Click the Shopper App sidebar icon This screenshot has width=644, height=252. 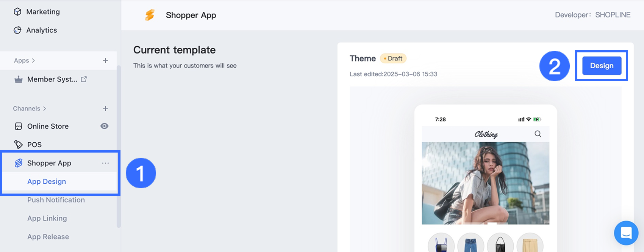[18, 163]
